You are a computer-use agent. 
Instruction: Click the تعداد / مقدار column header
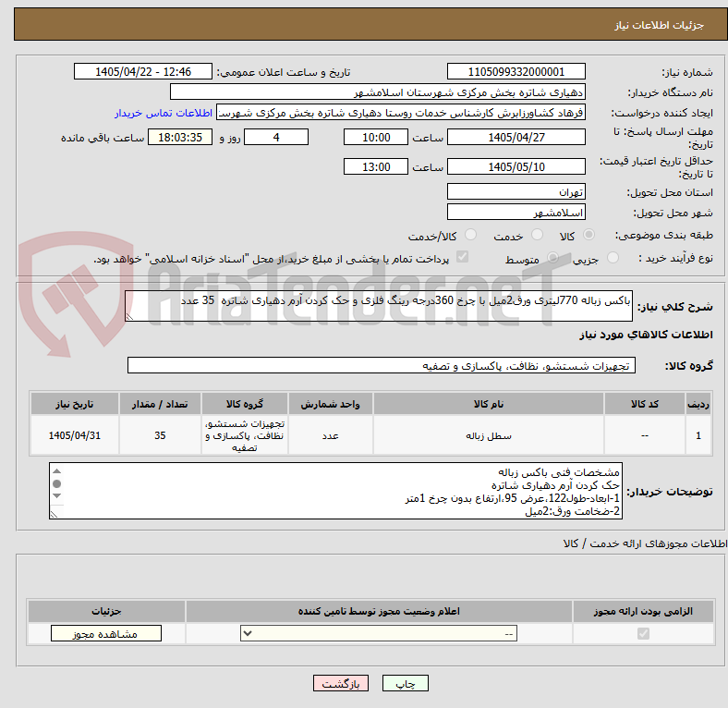pos(160,404)
